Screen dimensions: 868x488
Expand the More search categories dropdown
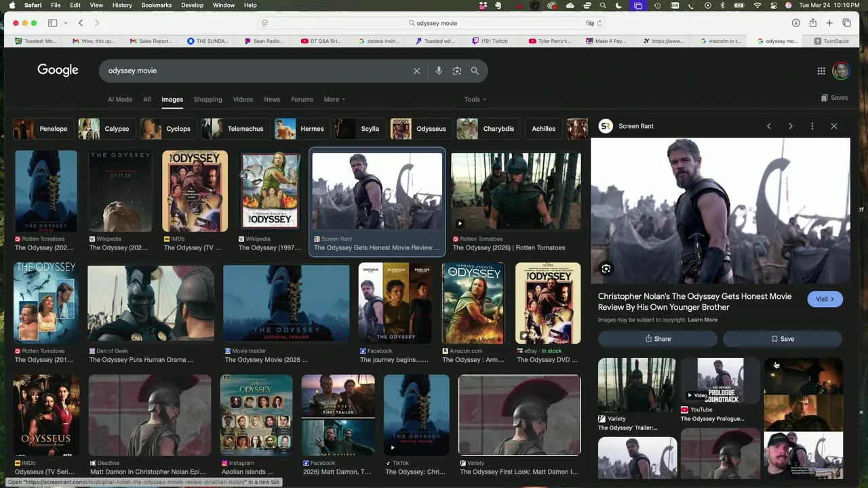pyautogui.click(x=334, y=100)
